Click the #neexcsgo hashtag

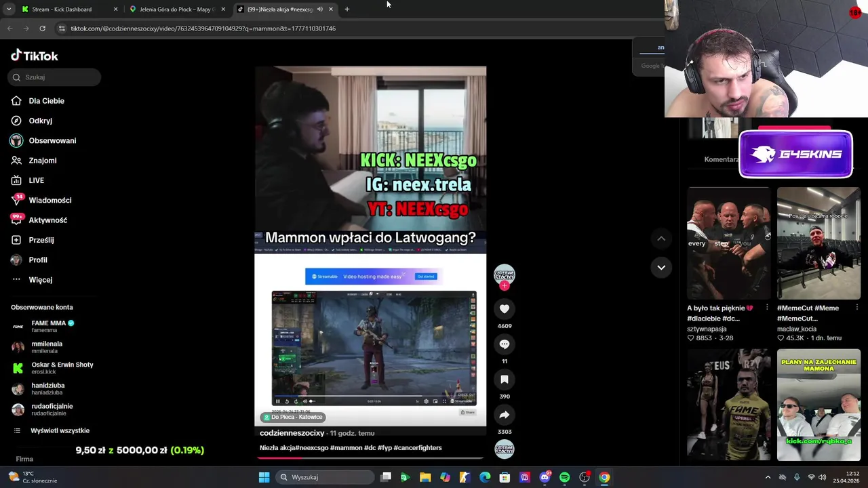pyautogui.click(x=311, y=448)
